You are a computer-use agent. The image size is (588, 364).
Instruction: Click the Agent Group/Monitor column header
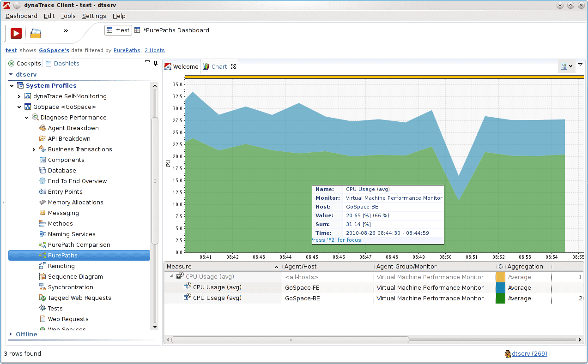tap(434, 266)
